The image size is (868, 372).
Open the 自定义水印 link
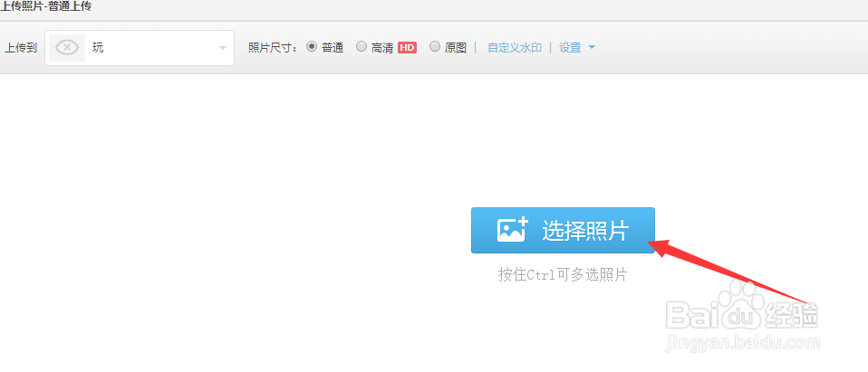coord(515,48)
